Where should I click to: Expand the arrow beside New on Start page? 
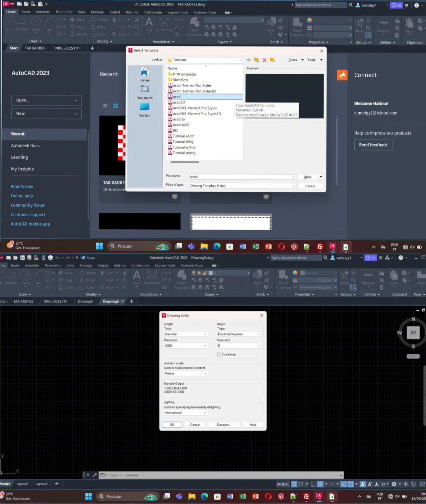pos(76,113)
